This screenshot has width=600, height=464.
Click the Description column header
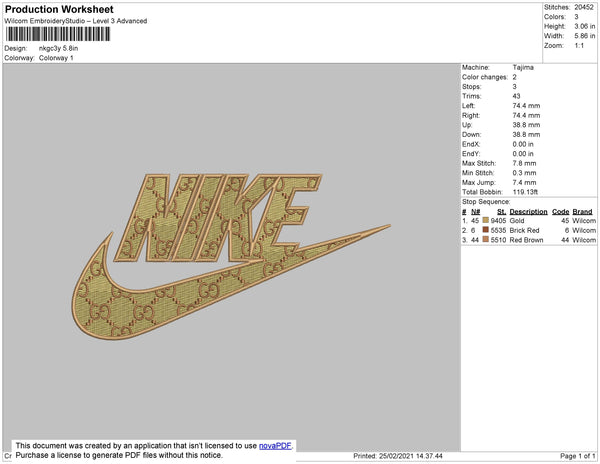(x=528, y=212)
